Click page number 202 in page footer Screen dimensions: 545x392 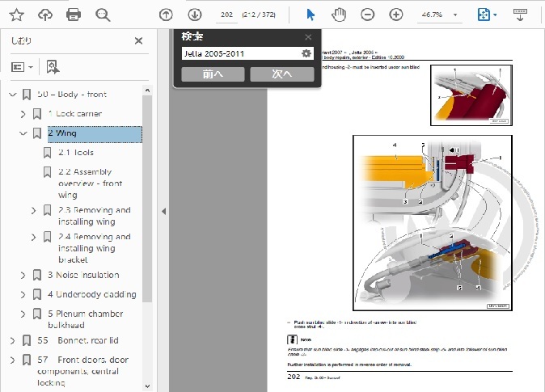click(294, 377)
